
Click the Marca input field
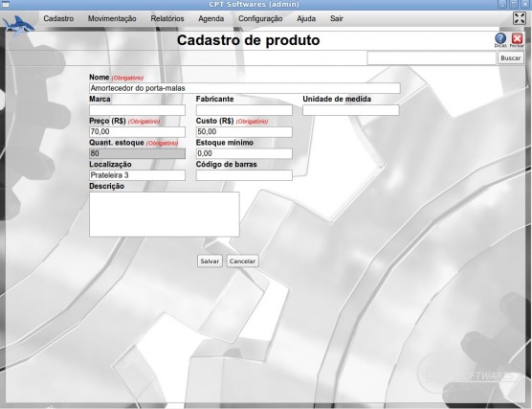tap(137, 110)
